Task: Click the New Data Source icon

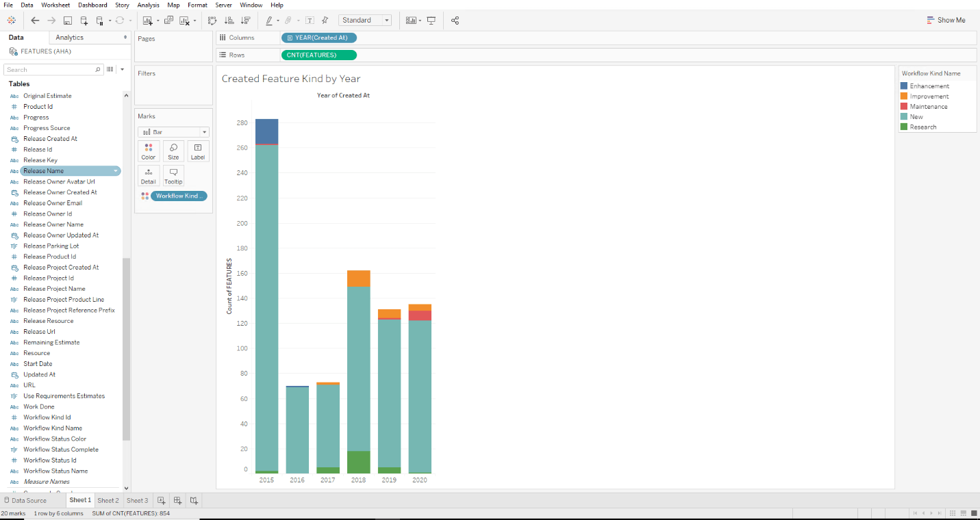Action: tap(84, 21)
